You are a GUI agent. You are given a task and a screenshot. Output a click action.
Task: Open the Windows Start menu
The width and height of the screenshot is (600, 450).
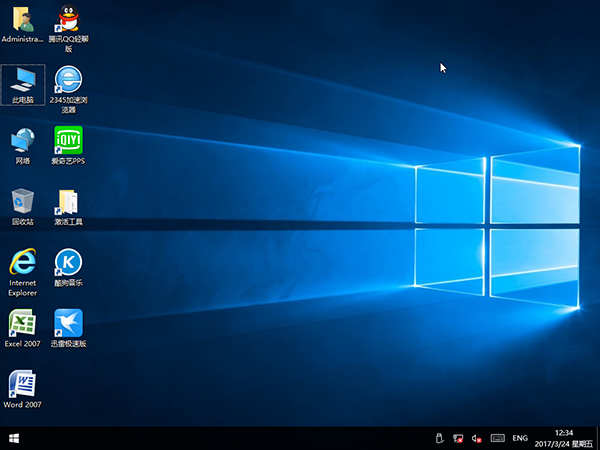coord(14,438)
